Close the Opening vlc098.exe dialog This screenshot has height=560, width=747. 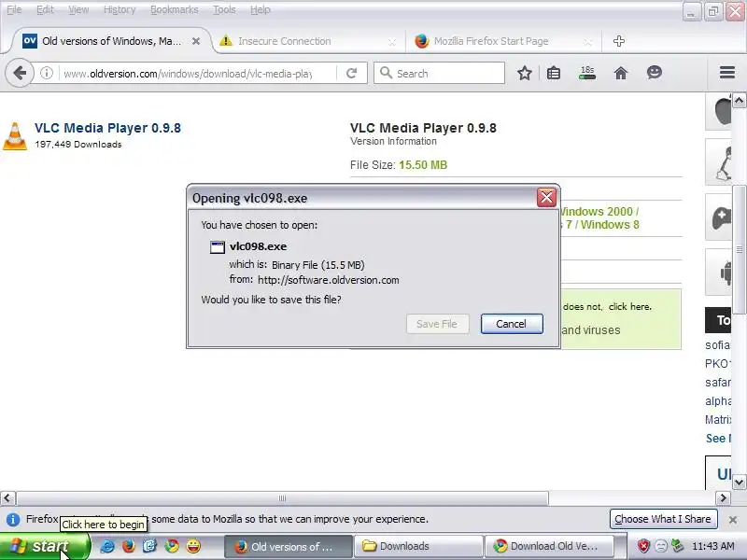coord(546,197)
